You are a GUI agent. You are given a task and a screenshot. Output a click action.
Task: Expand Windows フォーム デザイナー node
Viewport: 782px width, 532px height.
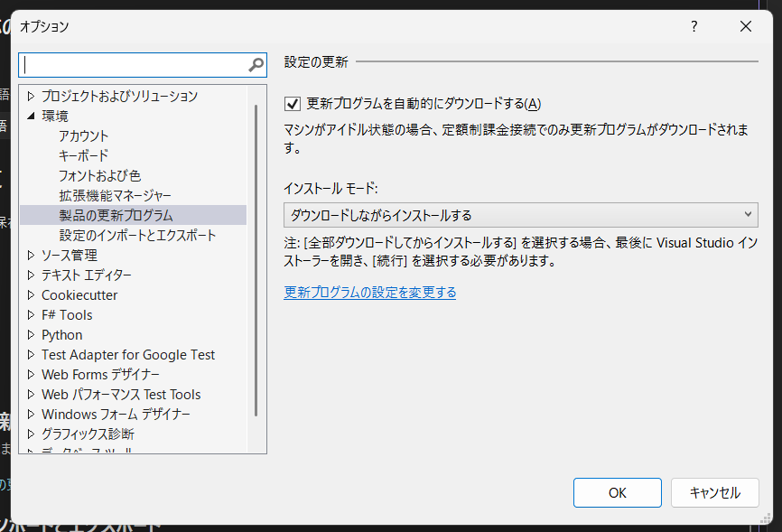click(x=31, y=415)
